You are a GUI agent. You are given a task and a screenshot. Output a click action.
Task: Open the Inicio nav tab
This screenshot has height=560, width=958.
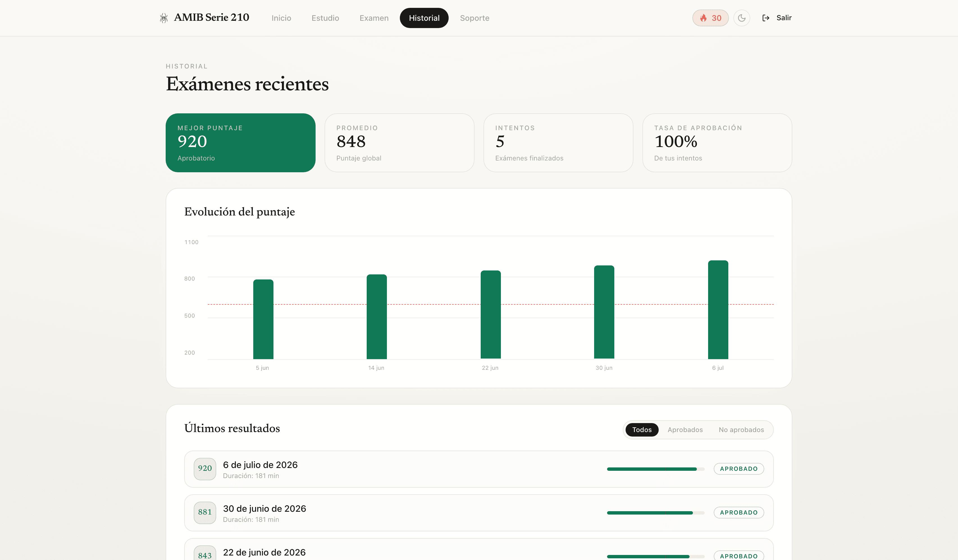281,18
